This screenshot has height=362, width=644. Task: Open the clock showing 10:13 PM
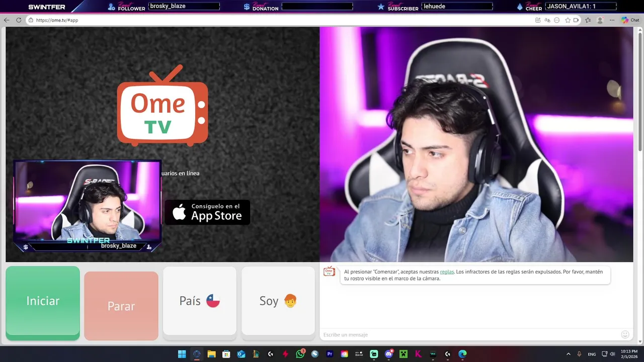(629, 354)
